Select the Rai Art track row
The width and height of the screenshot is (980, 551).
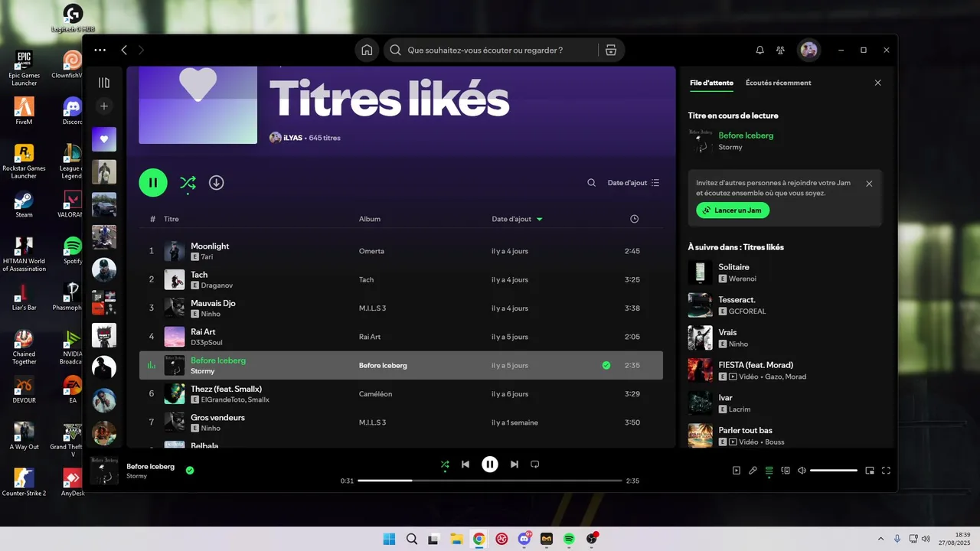(401, 337)
